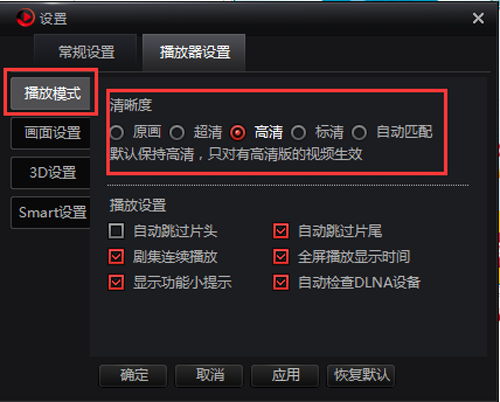The image size is (500, 402).
Task: Uncheck 自动检查DLNA设备
Action: (x=281, y=282)
